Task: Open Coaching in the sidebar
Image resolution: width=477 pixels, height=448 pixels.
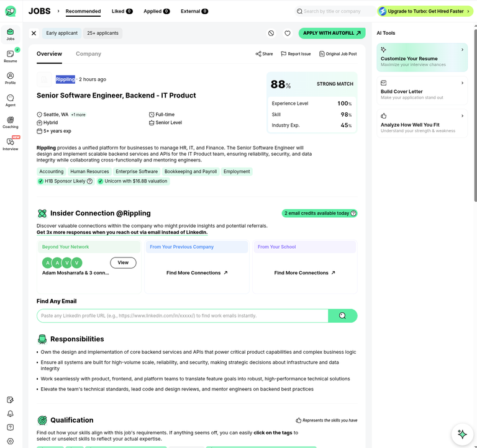Action: (x=11, y=122)
